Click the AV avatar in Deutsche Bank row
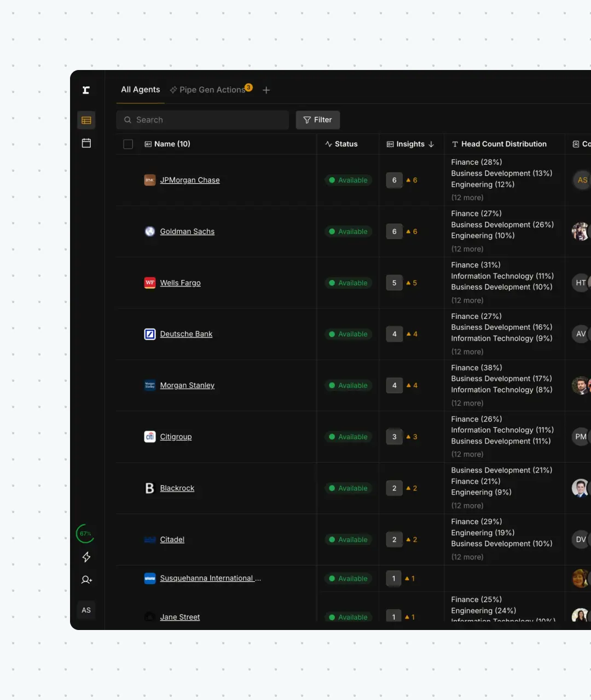Image resolution: width=591 pixels, height=700 pixels. 581,334
